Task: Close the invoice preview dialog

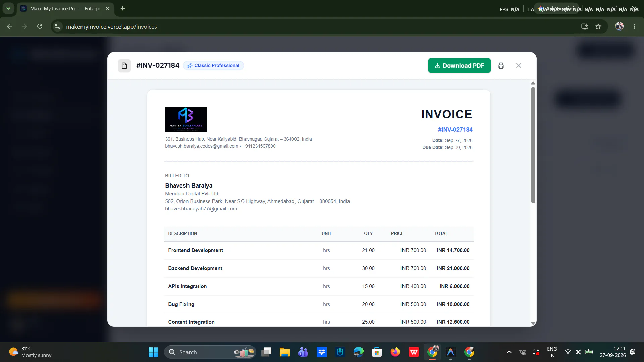Action: click(x=519, y=66)
